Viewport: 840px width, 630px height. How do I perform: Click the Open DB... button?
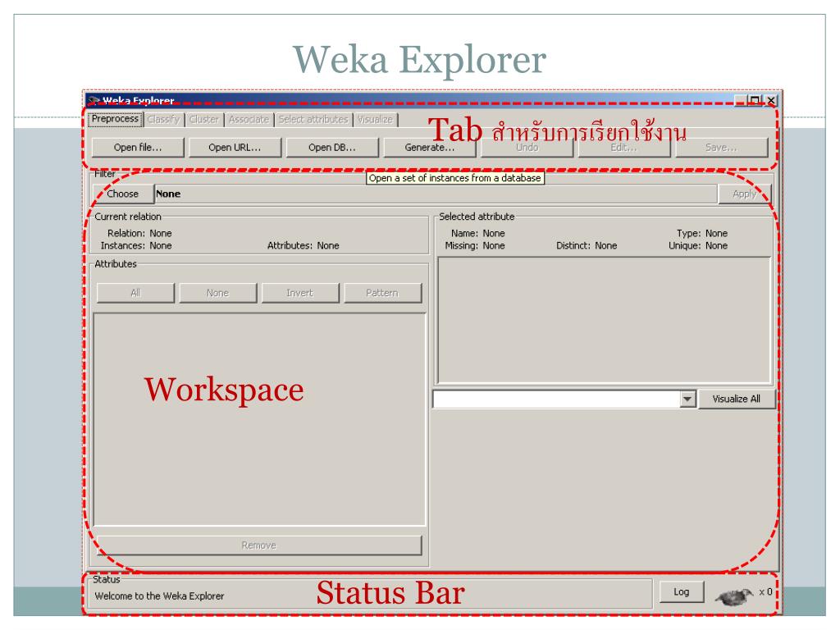coord(332,148)
